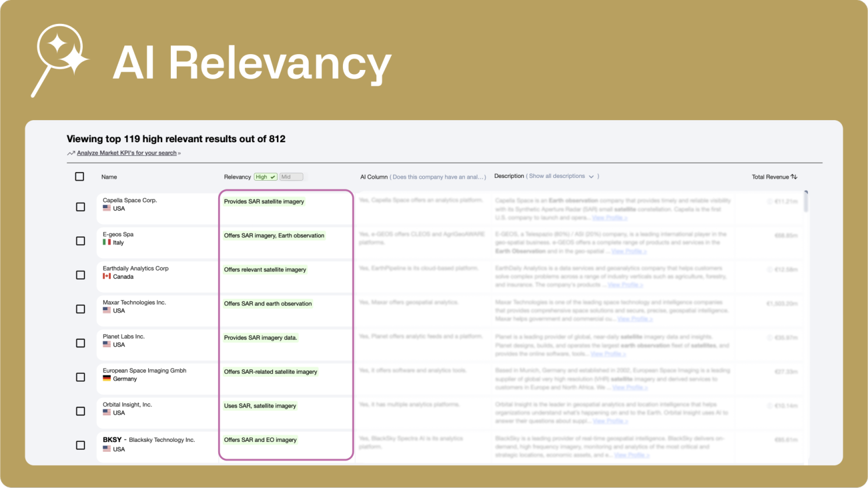Open the Analyze Market KPI's link
This screenshot has height=488, width=868.
[127, 153]
